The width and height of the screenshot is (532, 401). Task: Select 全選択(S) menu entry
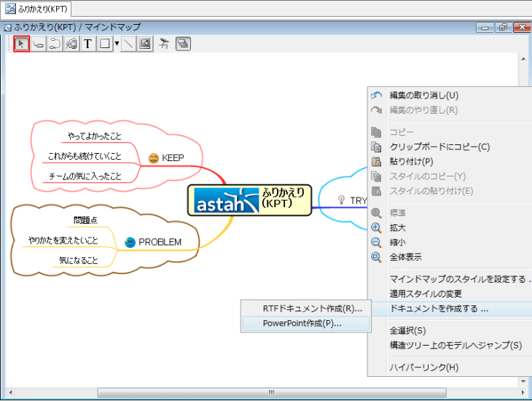click(x=407, y=330)
